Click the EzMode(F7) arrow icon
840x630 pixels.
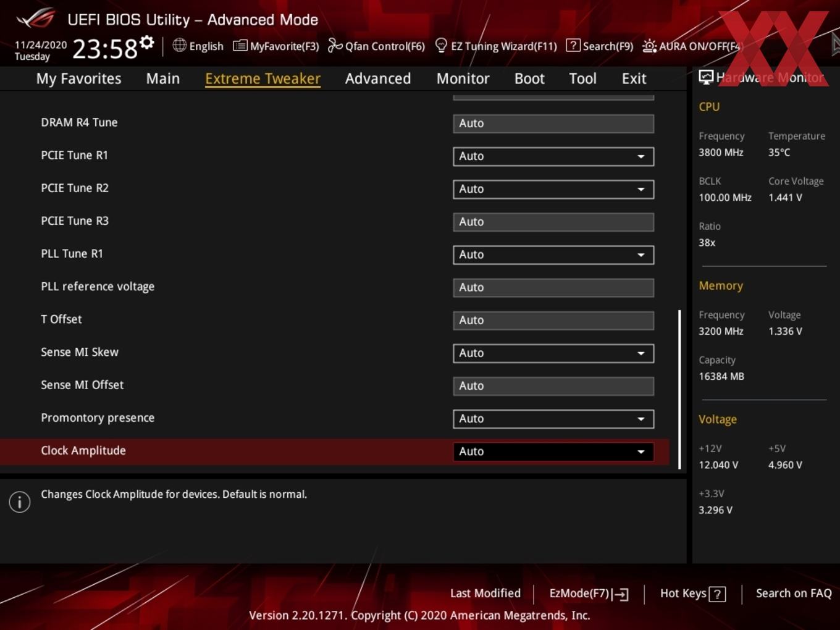pyautogui.click(x=621, y=594)
